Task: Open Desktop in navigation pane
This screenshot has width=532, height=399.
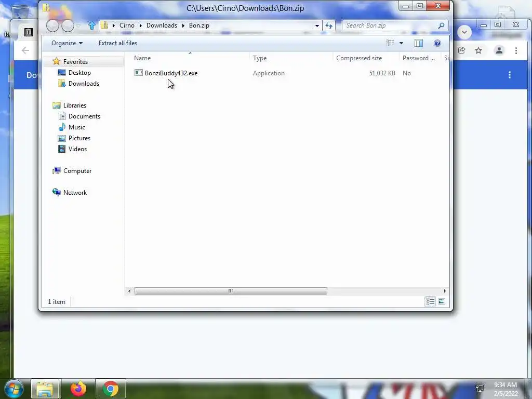Action: pyautogui.click(x=79, y=73)
